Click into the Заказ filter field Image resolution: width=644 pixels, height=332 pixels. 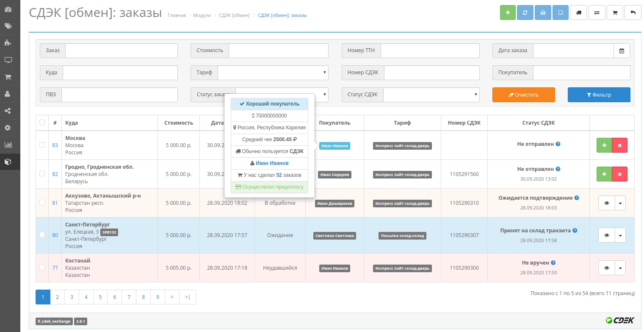pos(122,50)
